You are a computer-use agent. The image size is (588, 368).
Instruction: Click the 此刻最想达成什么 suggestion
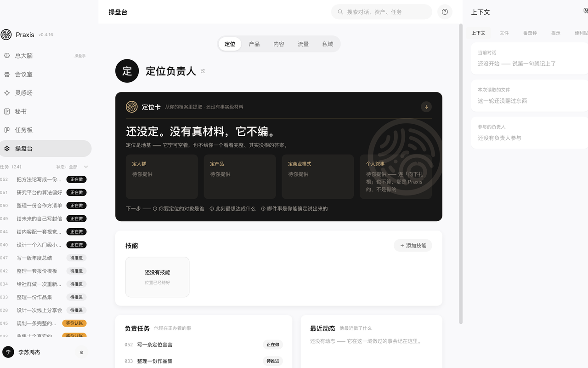coord(232,209)
